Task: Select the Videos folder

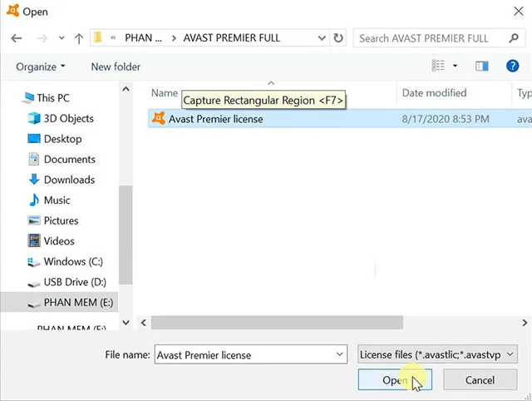Action: pos(52,241)
